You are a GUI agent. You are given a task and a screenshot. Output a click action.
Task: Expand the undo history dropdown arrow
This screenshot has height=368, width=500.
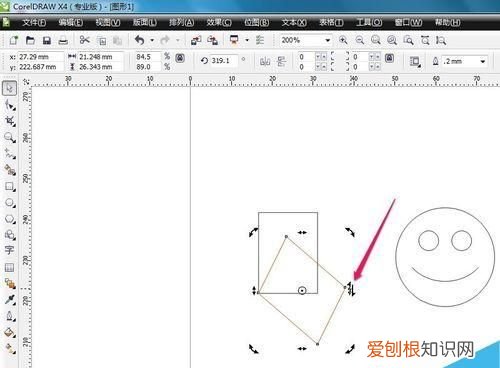[152, 40]
